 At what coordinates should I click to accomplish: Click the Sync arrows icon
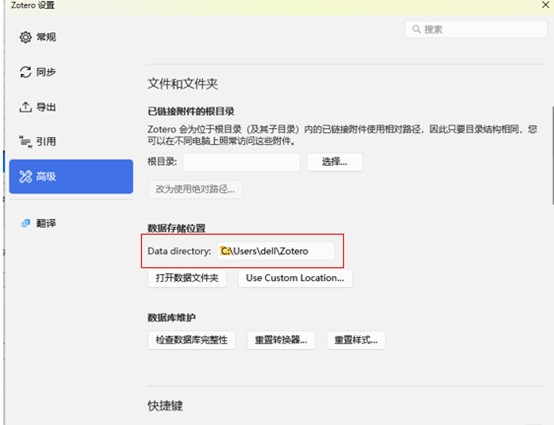[x=25, y=72]
